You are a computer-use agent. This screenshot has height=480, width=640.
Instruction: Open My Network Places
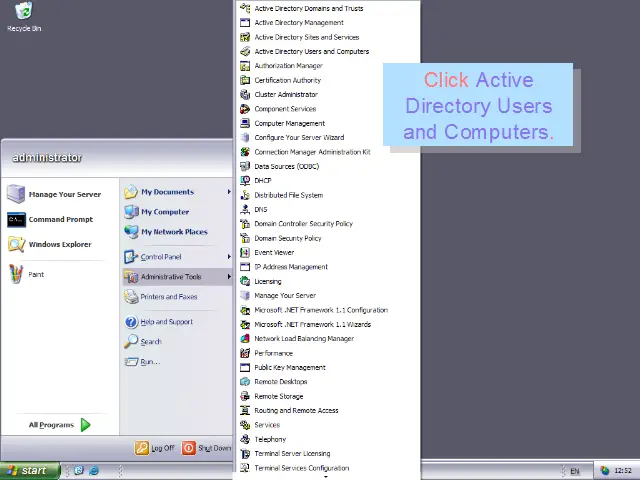coord(177,232)
